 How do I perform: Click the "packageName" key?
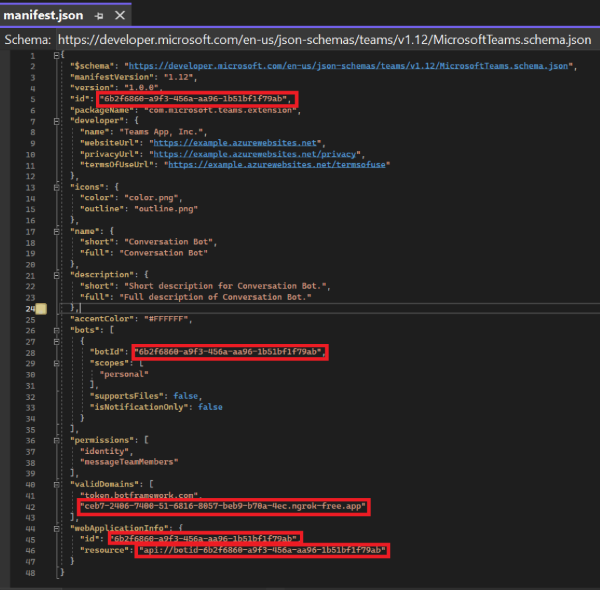coord(102,110)
